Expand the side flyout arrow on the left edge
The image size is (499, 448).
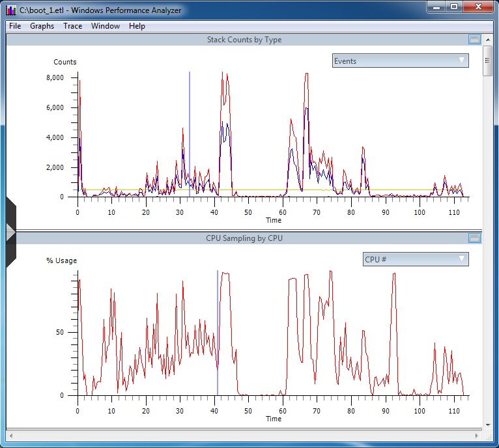point(10,232)
